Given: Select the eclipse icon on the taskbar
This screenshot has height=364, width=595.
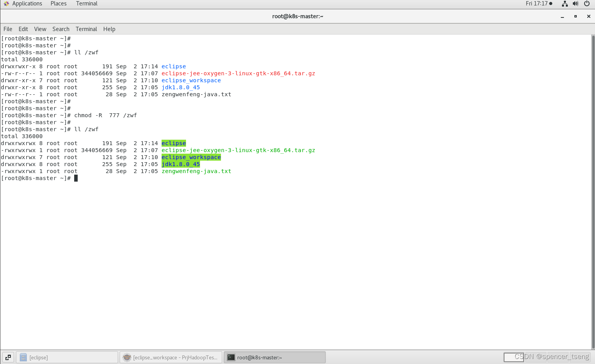Looking at the screenshot, I should pyautogui.click(x=24, y=357).
